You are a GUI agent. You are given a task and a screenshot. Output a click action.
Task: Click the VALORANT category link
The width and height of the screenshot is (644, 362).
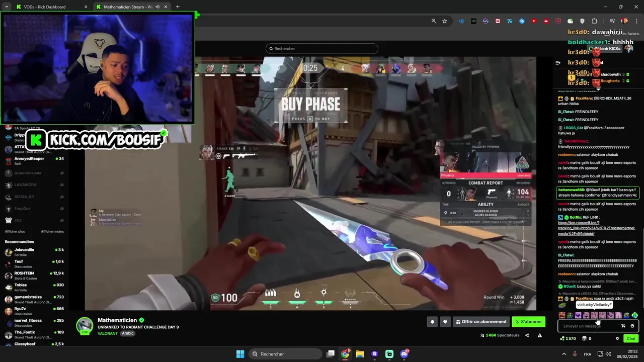coord(108,333)
